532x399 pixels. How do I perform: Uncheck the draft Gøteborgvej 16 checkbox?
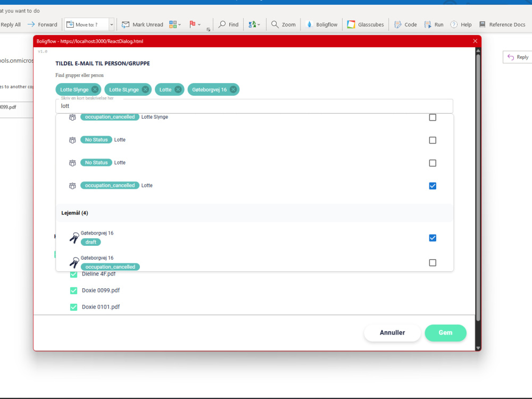[x=433, y=238]
